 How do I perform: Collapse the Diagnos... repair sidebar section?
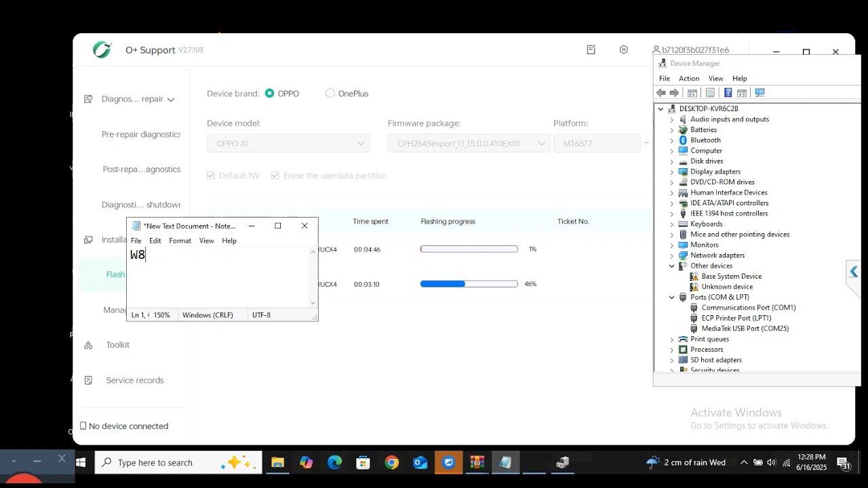tap(171, 100)
